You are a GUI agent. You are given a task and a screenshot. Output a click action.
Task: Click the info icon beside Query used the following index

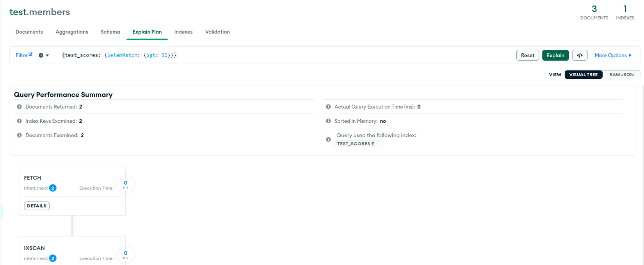328,140
